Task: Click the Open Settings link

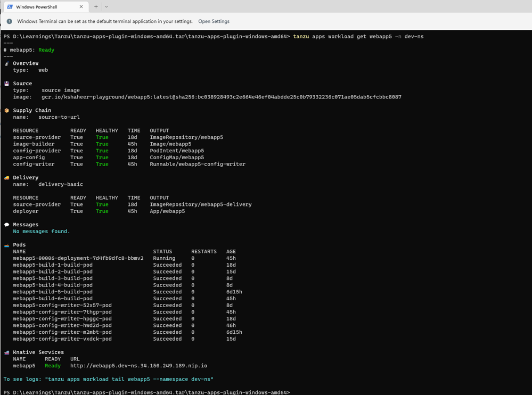Action: pyautogui.click(x=214, y=21)
